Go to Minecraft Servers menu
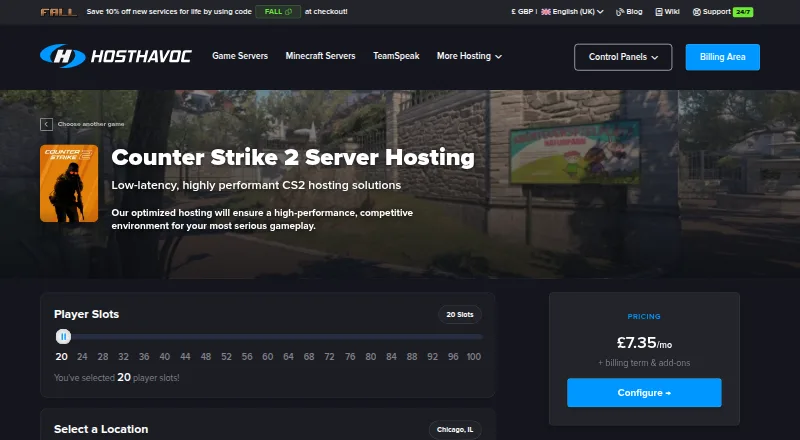The image size is (800, 440). (320, 56)
